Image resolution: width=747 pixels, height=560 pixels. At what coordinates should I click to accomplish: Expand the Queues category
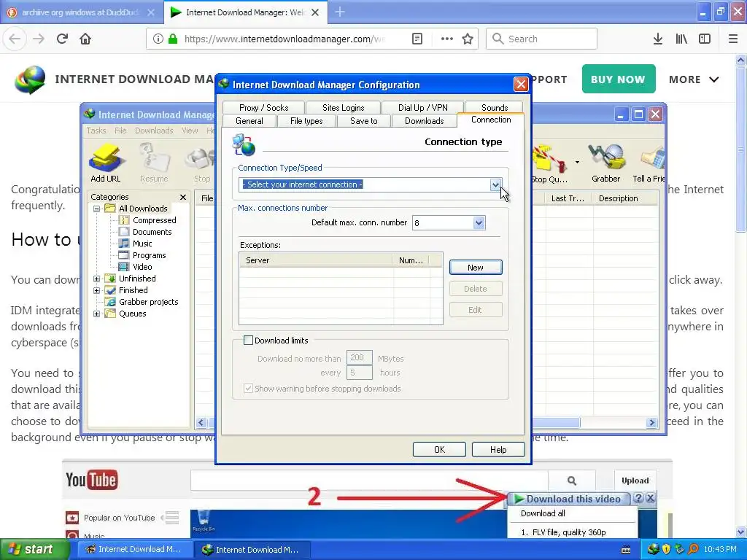pos(97,314)
